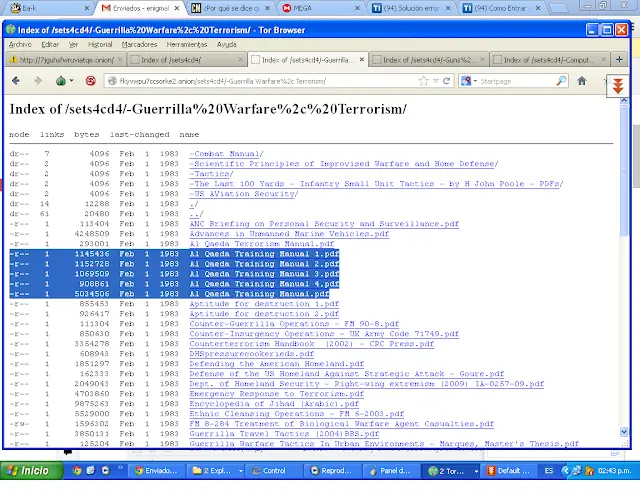Expand hidden tray icons arrow
Image resolution: width=640 pixels, height=500 pixels.
click(x=565, y=471)
